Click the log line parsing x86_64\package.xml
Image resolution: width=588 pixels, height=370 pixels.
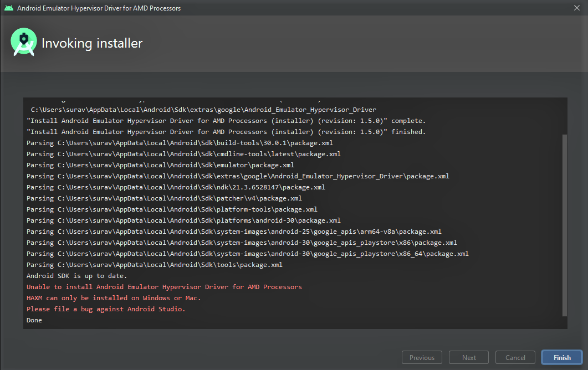pos(248,254)
